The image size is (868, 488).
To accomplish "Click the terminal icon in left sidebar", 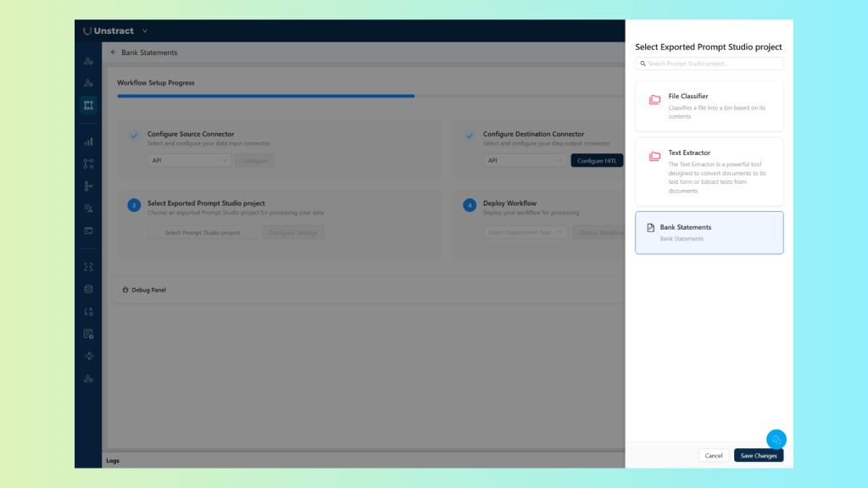I will click(x=88, y=230).
